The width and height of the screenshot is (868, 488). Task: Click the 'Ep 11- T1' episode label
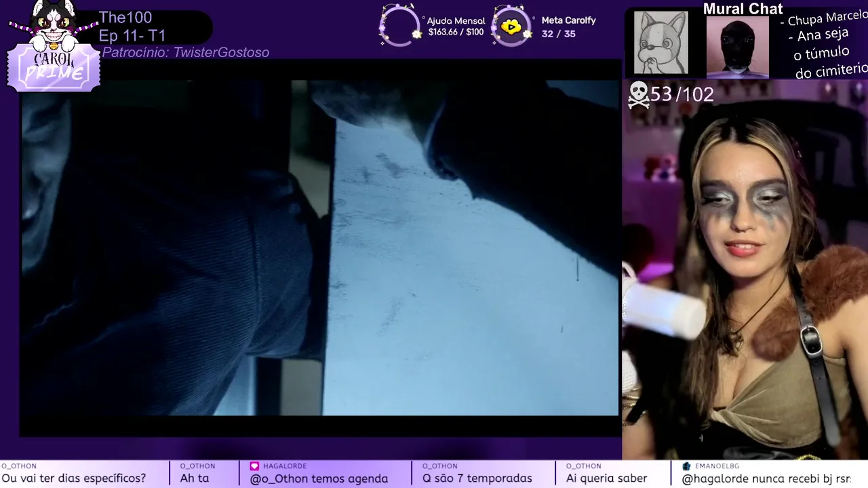point(132,36)
